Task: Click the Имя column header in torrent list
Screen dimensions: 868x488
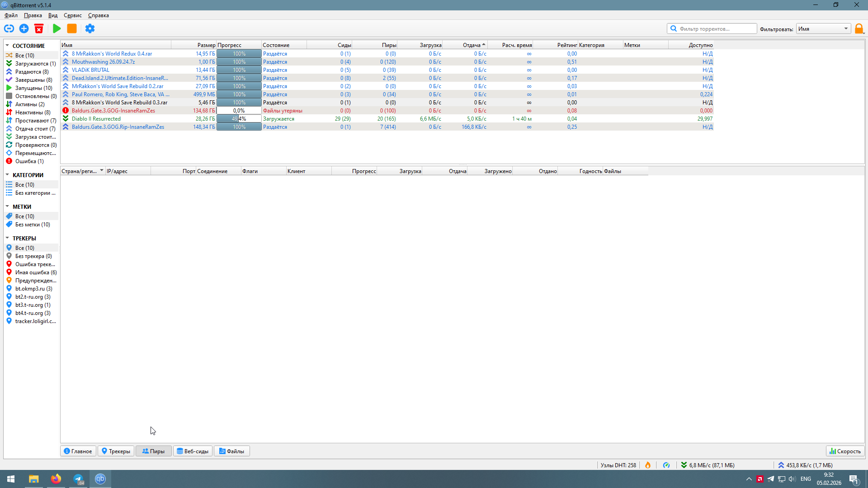Action: tap(116, 45)
